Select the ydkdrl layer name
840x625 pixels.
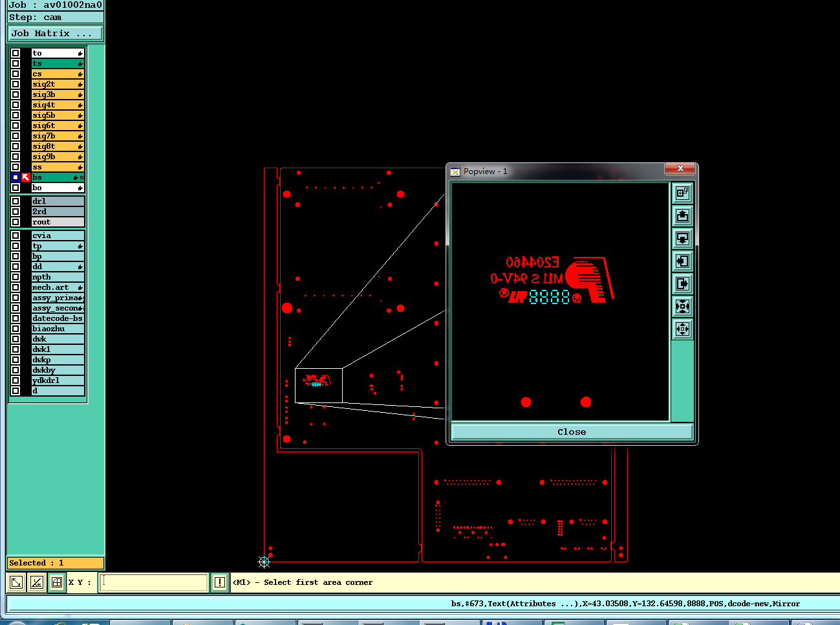click(x=58, y=380)
